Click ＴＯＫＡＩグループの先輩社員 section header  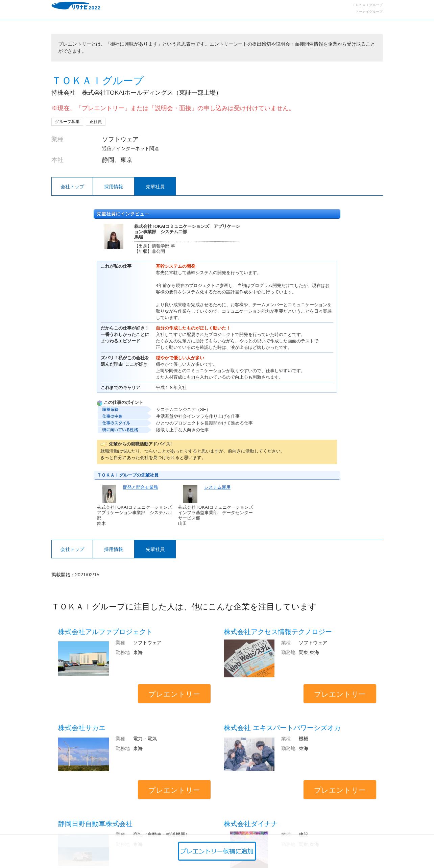click(x=217, y=475)
